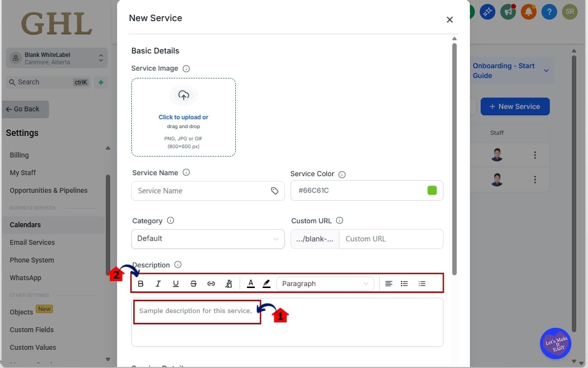Open the green Service Color swatch
Viewport: 588px width, 368px height.
tap(432, 190)
